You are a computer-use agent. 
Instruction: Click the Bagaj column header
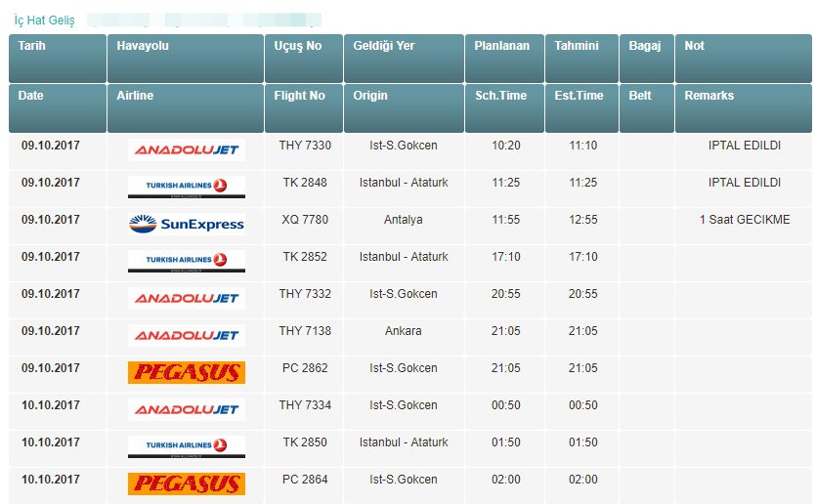click(x=647, y=59)
